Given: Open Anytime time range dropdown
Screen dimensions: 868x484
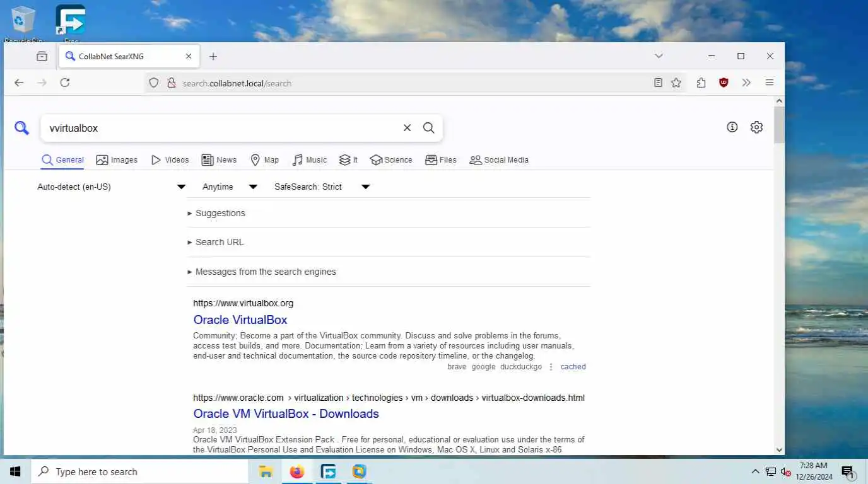Looking at the screenshot, I should [x=230, y=187].
